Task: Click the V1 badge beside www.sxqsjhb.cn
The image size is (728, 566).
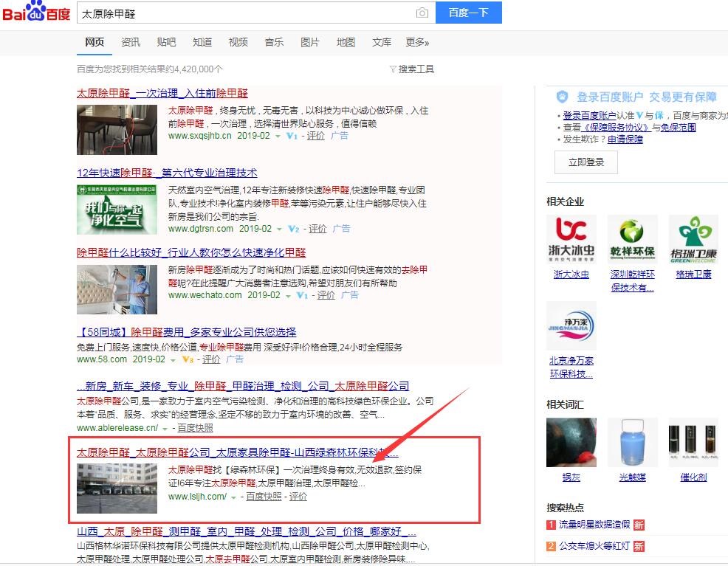Action: click(x=292, y=136)
